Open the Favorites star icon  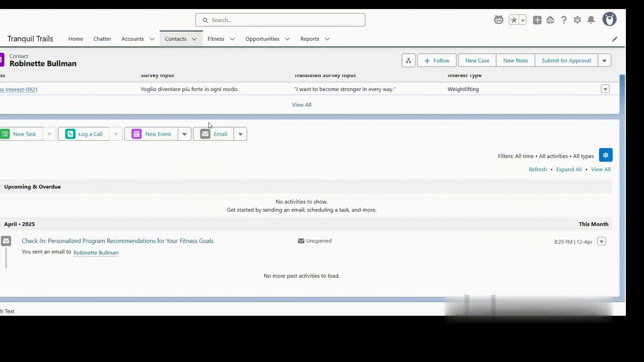pyautogui.click(x=514, y=20)
